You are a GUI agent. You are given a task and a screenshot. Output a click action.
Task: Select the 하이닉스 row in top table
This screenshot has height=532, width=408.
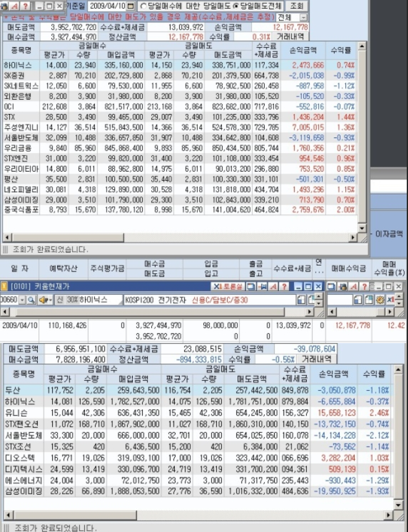coord(180,65)
